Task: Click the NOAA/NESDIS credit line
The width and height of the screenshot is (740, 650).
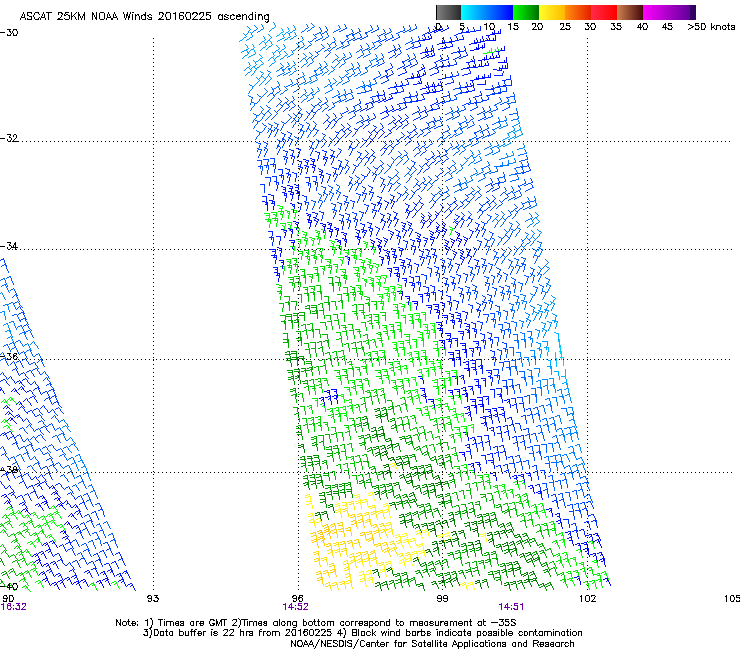Action: click(x=432, y=644)
